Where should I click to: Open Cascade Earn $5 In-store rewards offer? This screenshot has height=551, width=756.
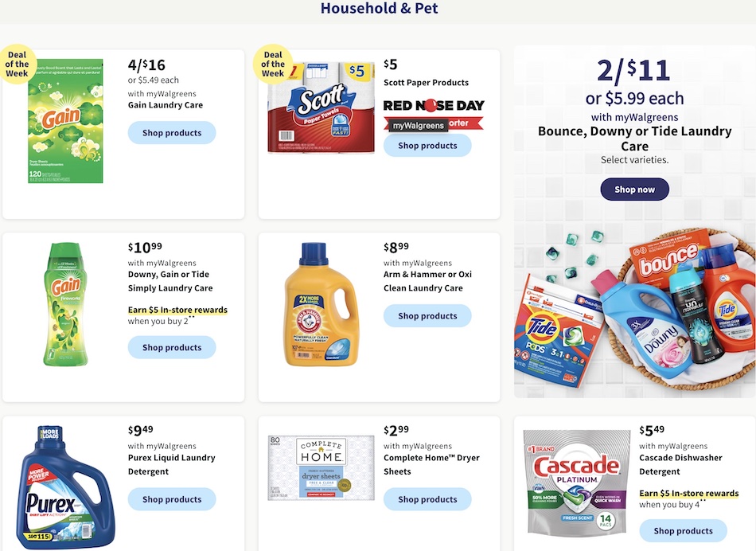[689, 493]
